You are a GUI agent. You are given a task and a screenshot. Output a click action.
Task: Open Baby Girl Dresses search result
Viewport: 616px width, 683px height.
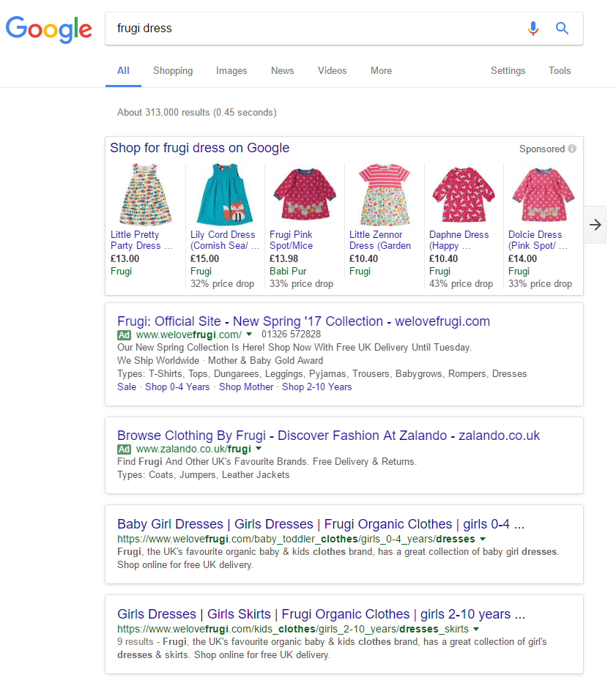coord(321,523)
